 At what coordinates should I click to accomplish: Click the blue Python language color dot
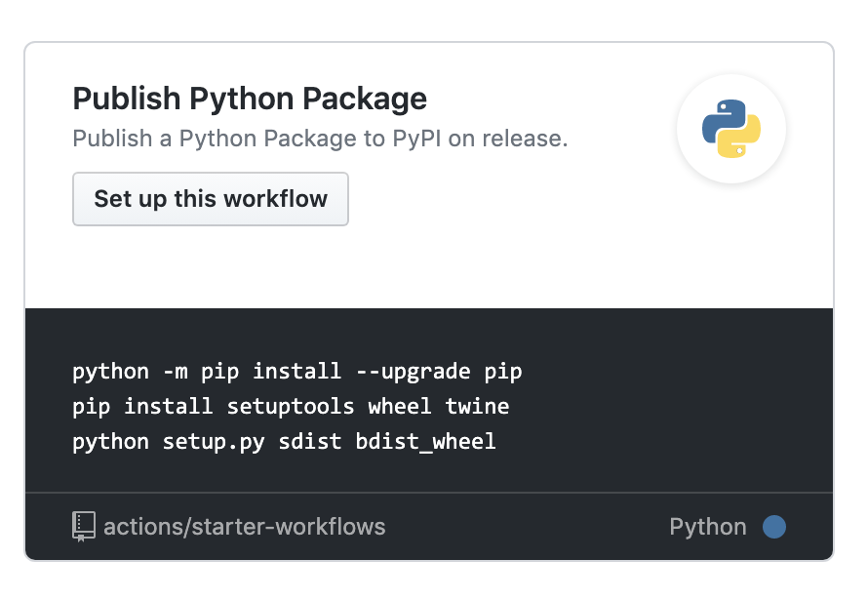click(774, 527)
